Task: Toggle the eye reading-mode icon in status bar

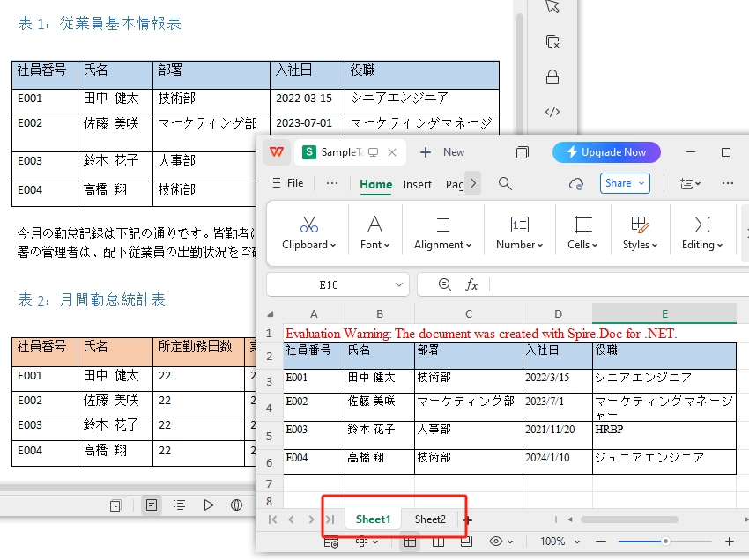Action: [498, 542]
